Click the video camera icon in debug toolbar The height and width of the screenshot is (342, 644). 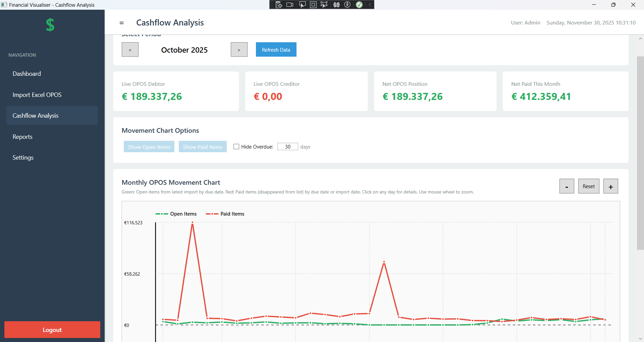[290, 5]
